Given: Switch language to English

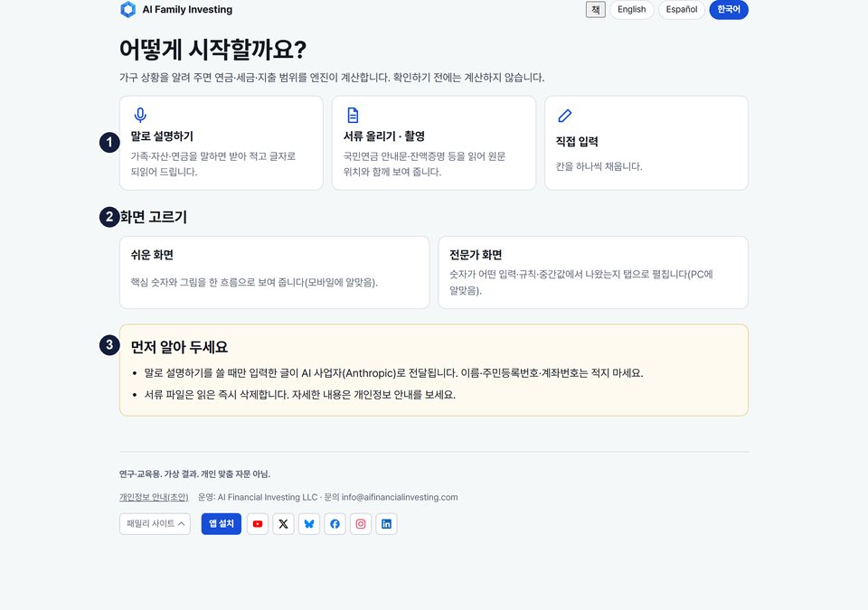Looking at the screenshot, I should (x=632, y=9).
